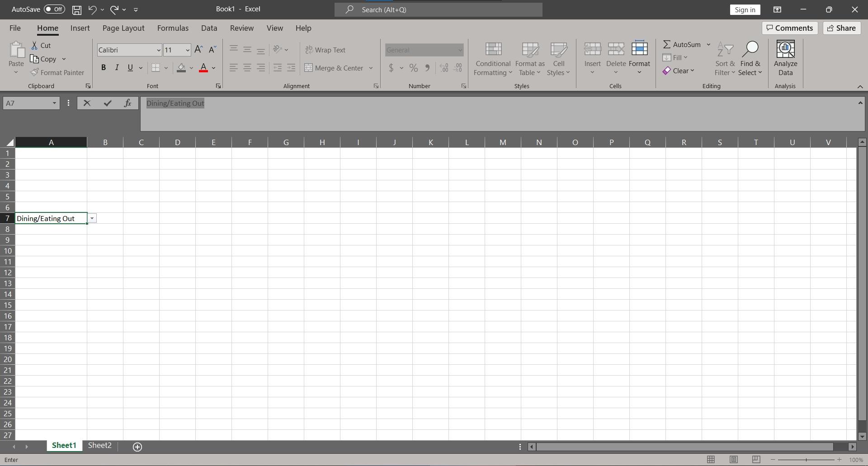Click the zoom slider track
868x466 pixels.
point(806,460)
